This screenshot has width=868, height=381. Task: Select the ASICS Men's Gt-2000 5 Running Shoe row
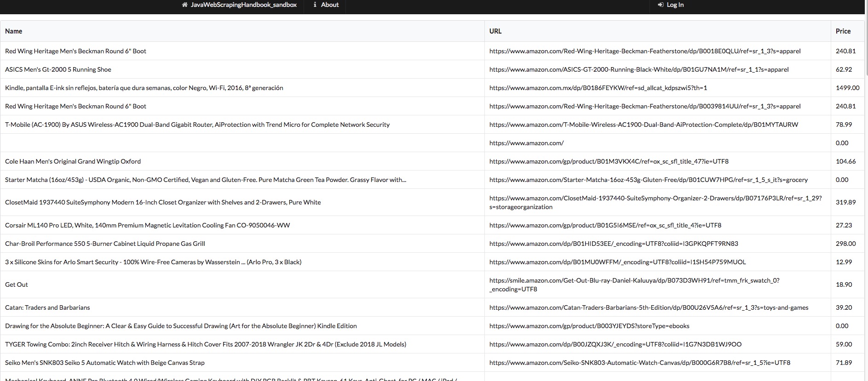pyautogui.click(x=58, y=69)
